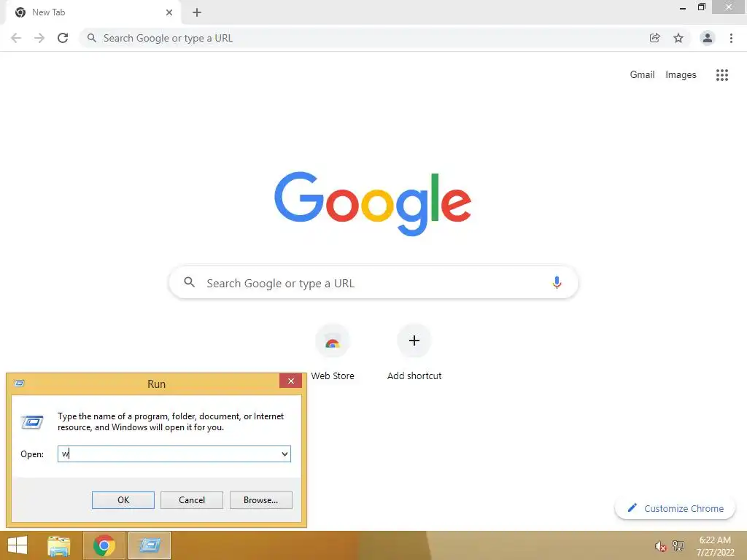Image resolution: width=747 pixels, height=560 pixels.
Task: Click the muted volume tray icon
Action: [660, 546]
